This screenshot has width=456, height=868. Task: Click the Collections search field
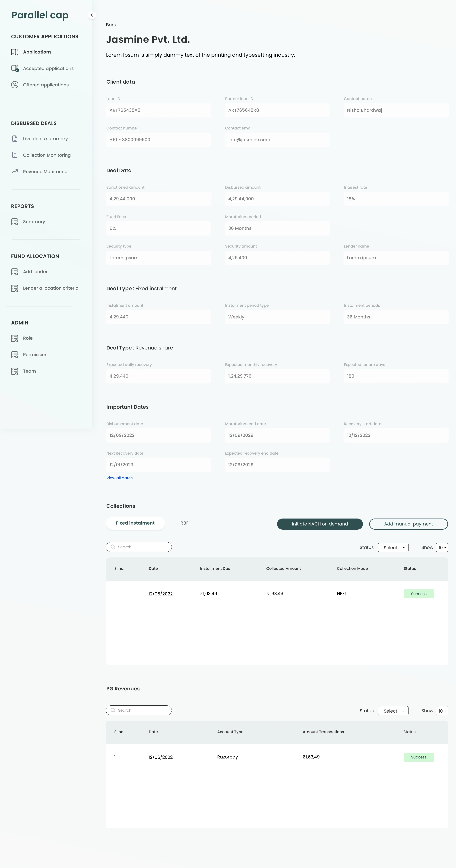pyautogui.click(x=139, y=547)
